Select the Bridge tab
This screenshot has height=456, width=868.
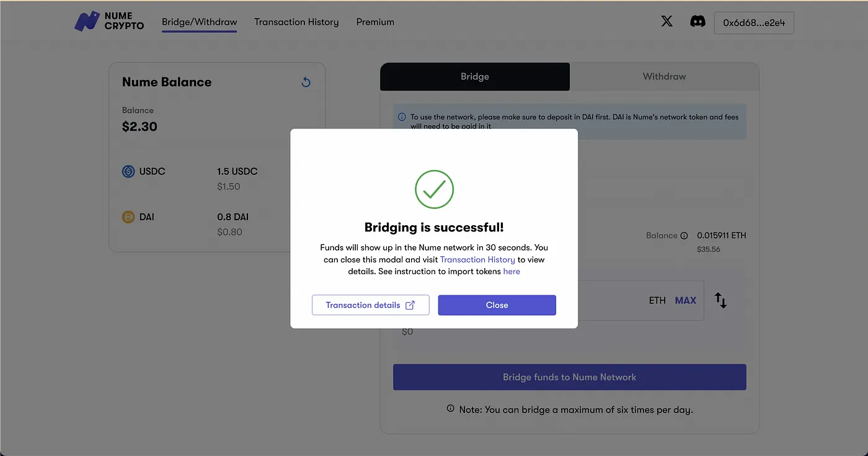[x=474, y=76]
